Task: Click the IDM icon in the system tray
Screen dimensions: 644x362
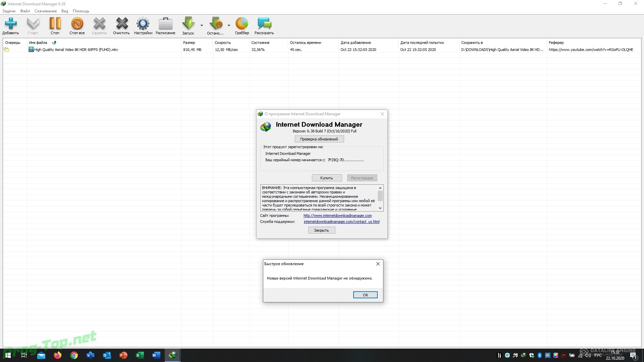Action: pos(523,355)
